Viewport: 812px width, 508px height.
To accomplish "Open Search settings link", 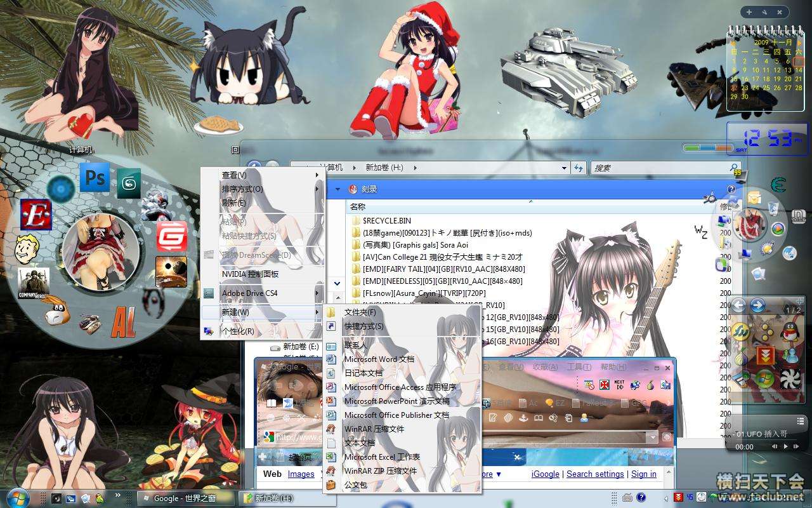I will pos(595,474).
